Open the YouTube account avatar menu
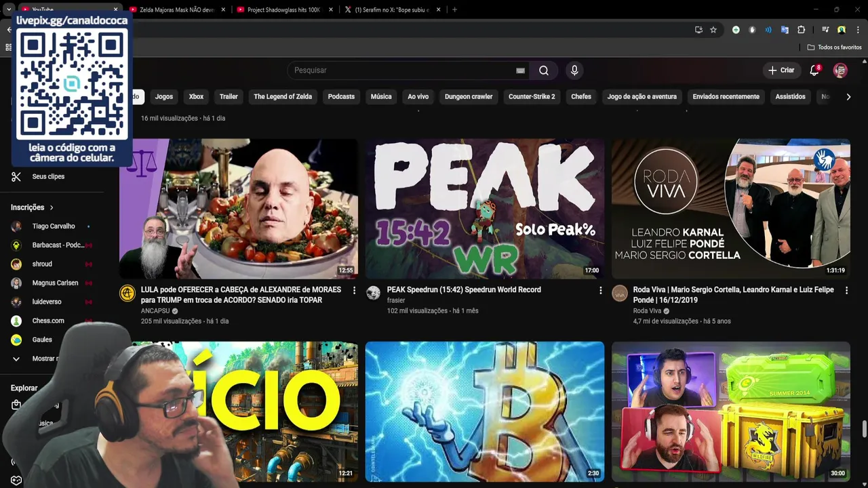The image size is (868, 488). 840,70
